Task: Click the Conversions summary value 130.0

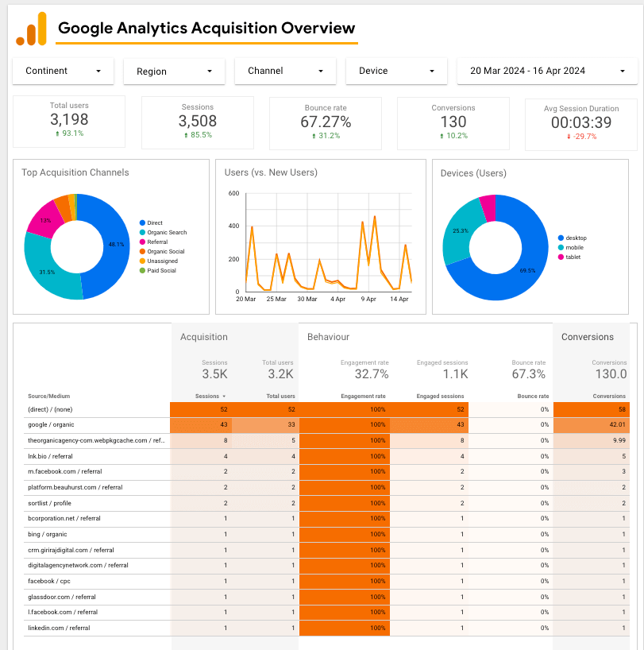Action: pos(611,374)
